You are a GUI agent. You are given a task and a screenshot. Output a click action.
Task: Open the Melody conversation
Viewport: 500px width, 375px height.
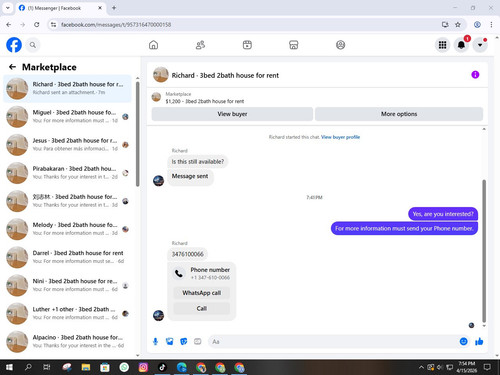pos(67,229)
